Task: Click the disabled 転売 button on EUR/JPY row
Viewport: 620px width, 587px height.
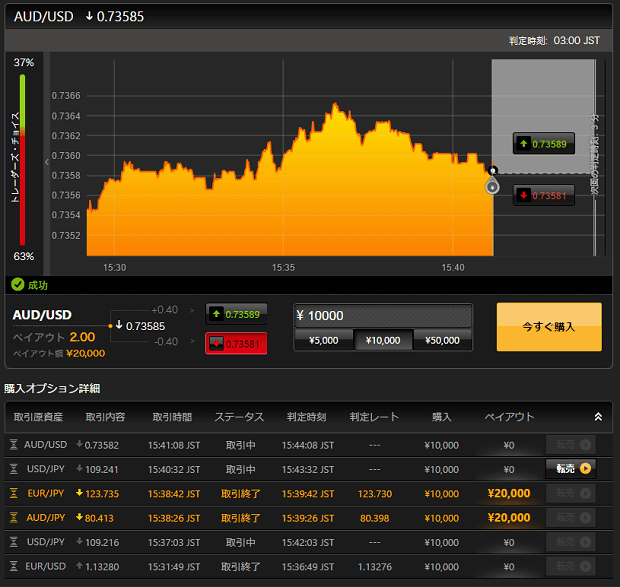Action: (571, 493)
